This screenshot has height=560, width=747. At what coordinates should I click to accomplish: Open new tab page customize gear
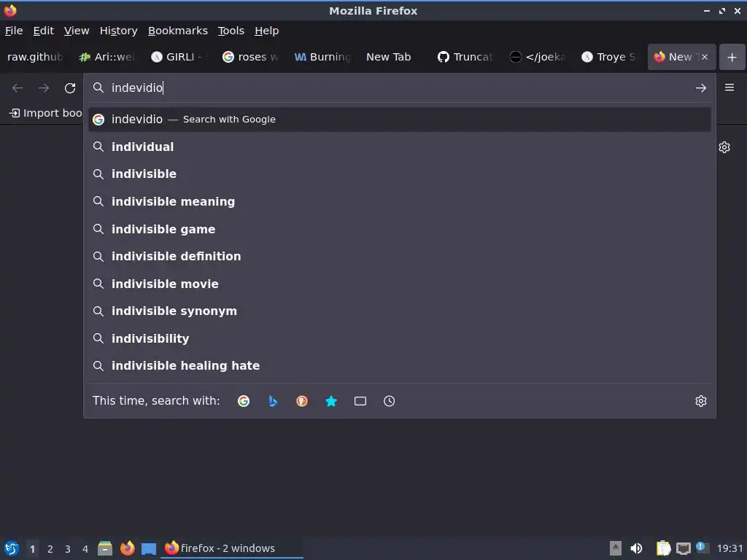tap(724, 147)
